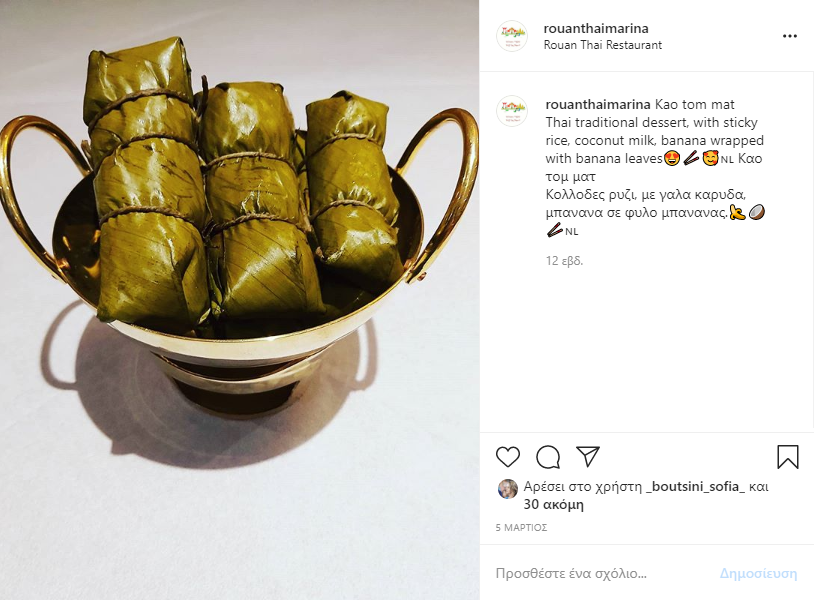Image resolution: width=814 pixels, height=600 pixels.
Task: Share the post via paper plane icon
Action: [x=588, y=456]
